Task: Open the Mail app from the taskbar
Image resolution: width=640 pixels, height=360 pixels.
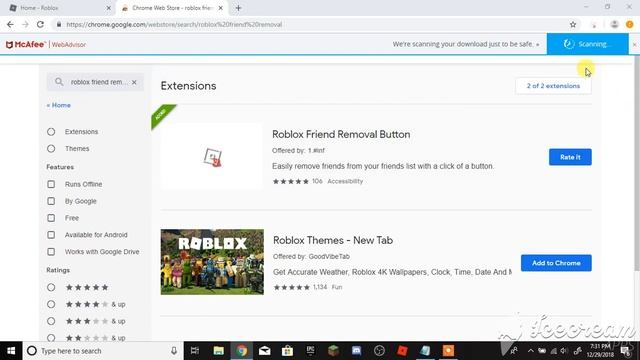Action: click(x=264, y=351)
